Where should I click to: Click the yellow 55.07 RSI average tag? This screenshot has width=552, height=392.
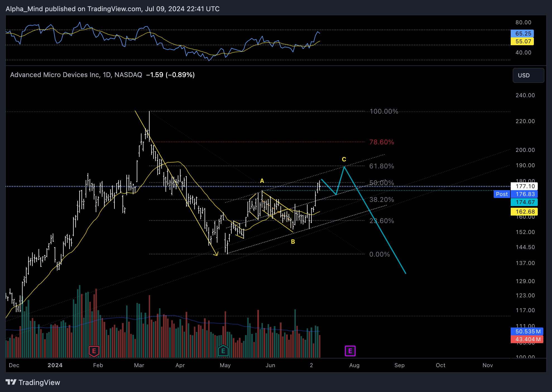coord(522,41)
